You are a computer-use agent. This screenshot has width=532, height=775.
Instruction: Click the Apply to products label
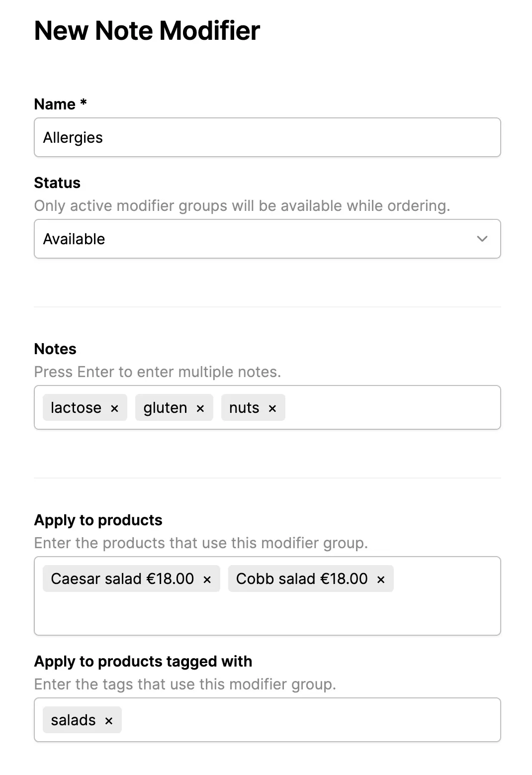tap(98, 520)
